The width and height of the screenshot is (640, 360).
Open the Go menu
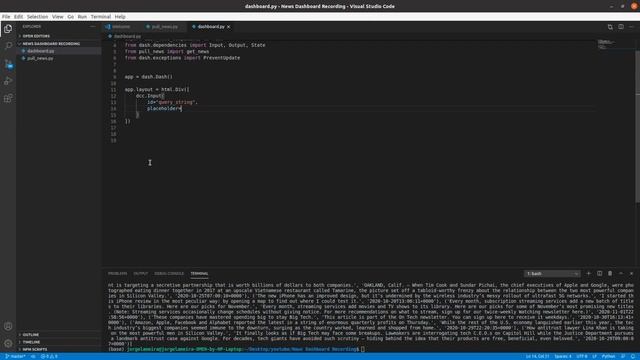[71, 17]
